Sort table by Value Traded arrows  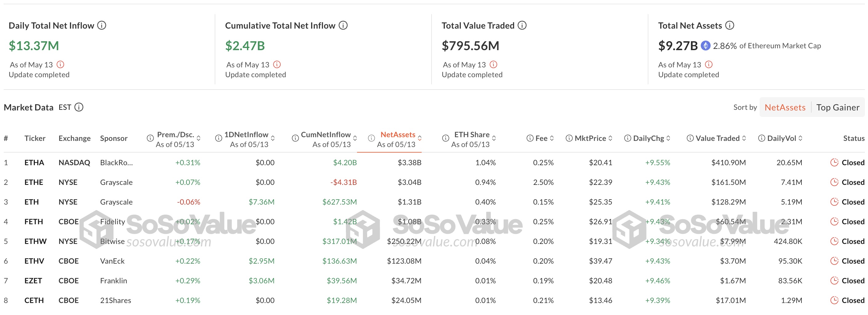coord(744,138)
